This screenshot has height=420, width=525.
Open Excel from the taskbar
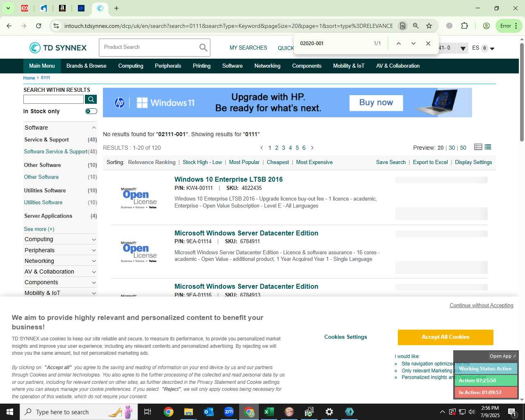point(269,412)
